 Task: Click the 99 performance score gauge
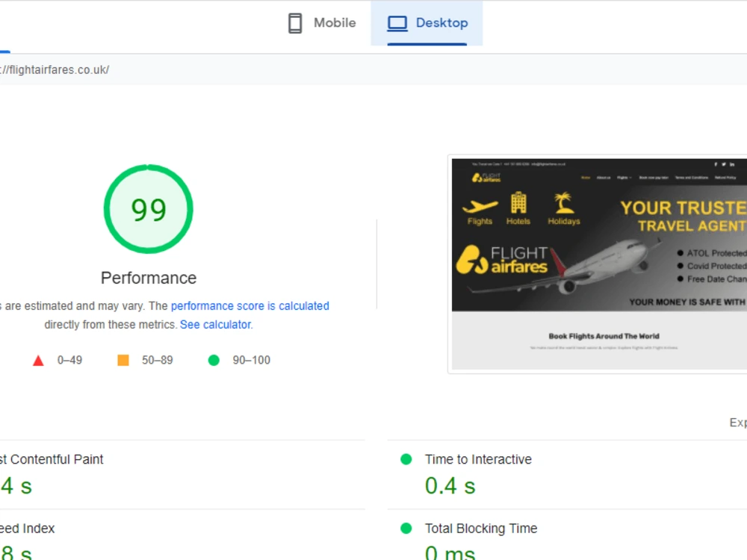point(148,209)
